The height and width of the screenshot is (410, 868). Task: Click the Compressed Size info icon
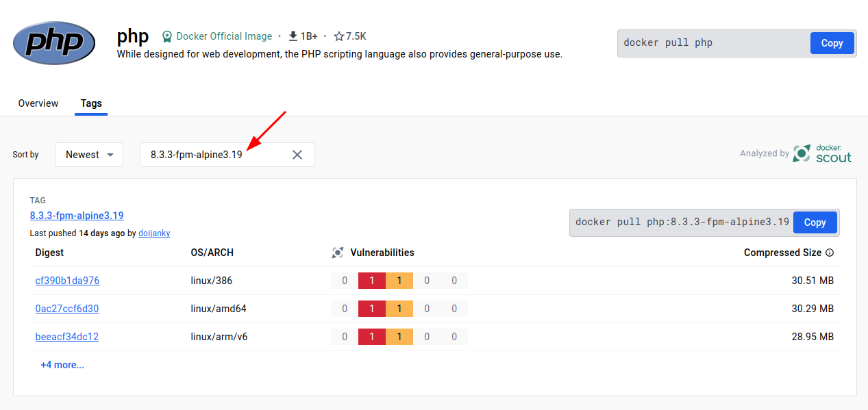830,253
